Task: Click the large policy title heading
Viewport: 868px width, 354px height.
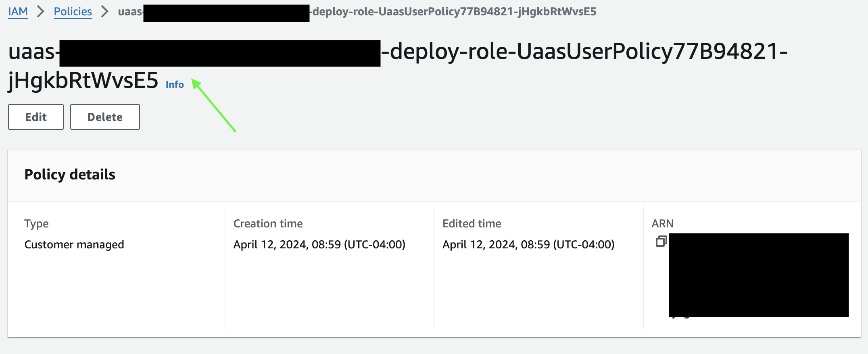Action: (x=398, y=66)
